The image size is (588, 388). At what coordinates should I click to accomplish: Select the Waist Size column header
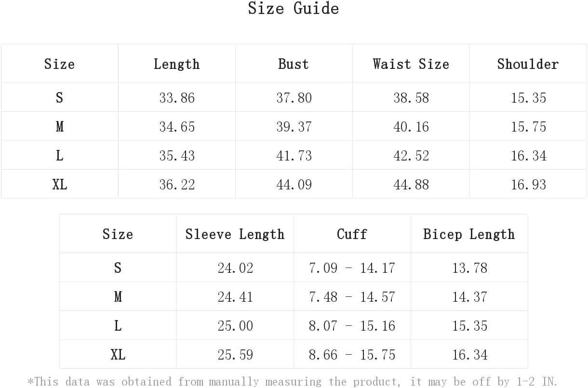(x=411, y=64)
